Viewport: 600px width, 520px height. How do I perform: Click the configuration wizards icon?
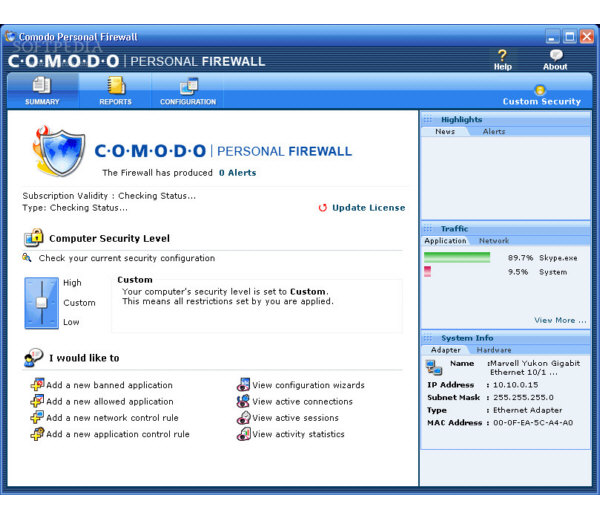pos(243,384)
